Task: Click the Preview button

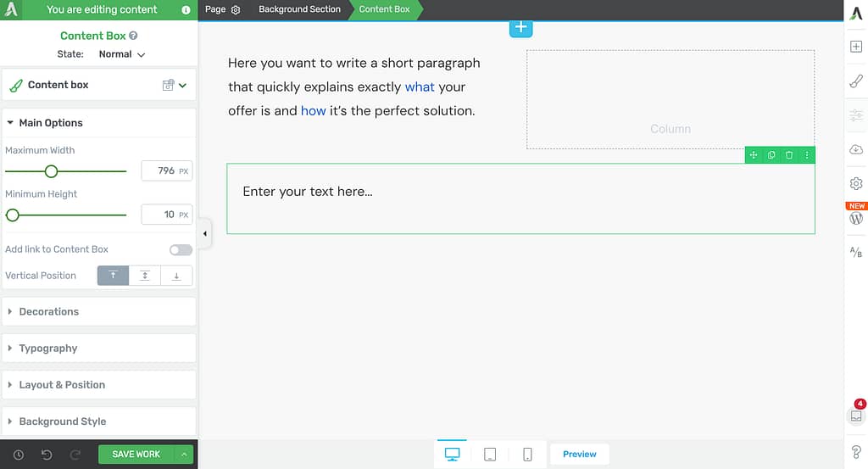Action: (x=580, y=454)
